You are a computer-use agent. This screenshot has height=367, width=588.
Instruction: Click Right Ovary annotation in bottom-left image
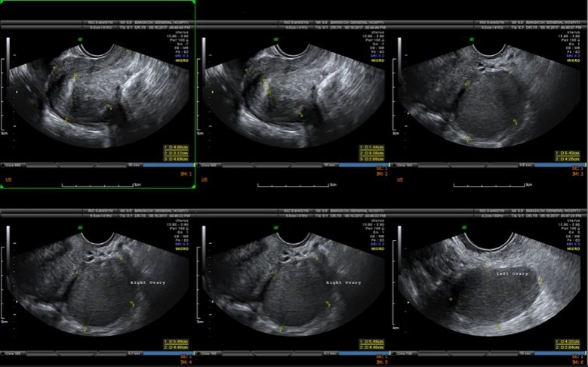click(x=146, y=282)
